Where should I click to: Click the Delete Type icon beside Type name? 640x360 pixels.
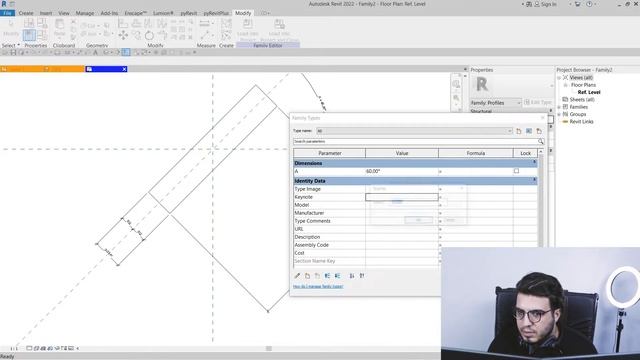tap(539, 131)
